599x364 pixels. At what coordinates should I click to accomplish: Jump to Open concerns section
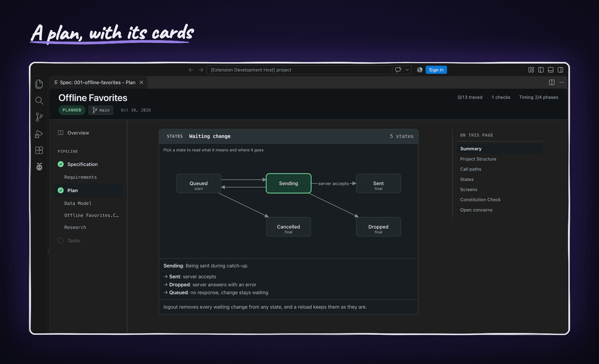[476, 210]
